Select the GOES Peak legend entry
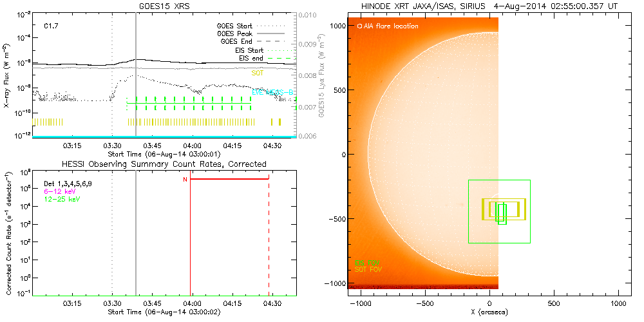 (x=234, y=33)
